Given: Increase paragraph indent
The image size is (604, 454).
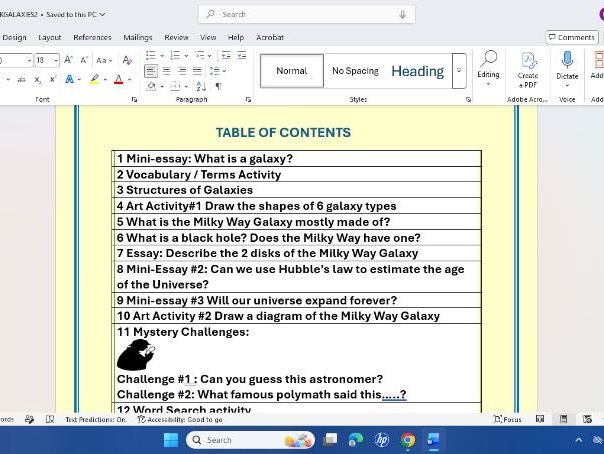Looking at the screenshot, I should (242, 55).
